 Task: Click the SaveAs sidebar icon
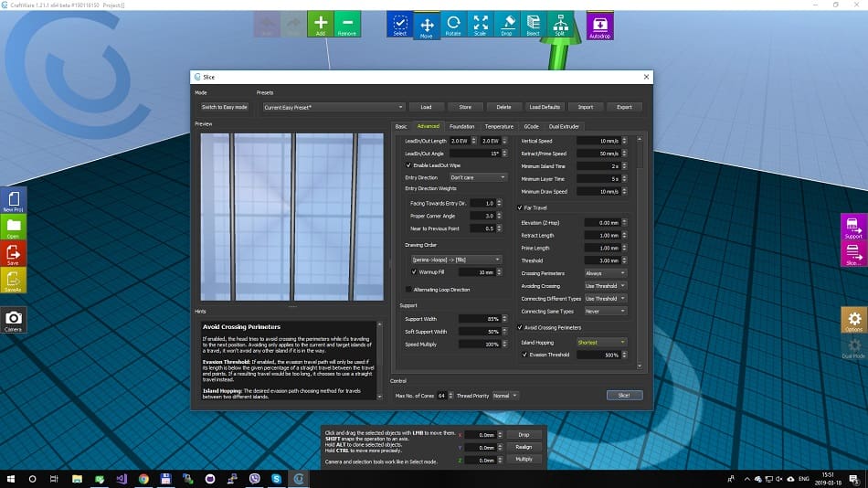click(14, 281)
